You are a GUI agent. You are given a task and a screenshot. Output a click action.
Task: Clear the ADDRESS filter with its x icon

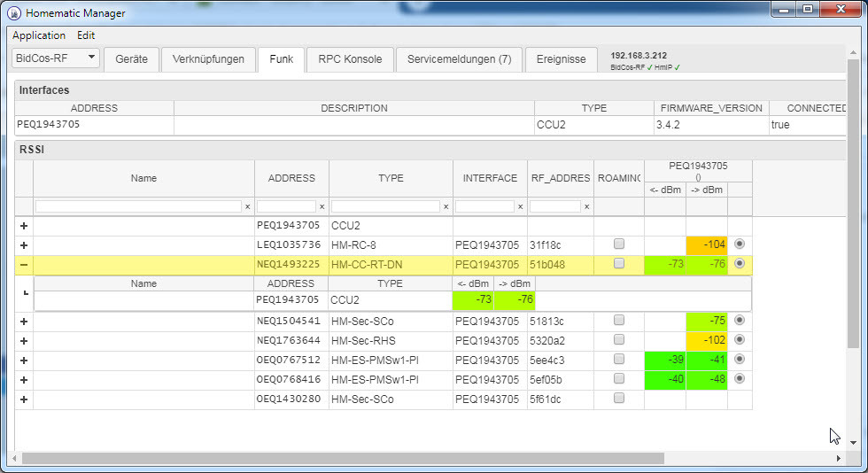point(322,206)
